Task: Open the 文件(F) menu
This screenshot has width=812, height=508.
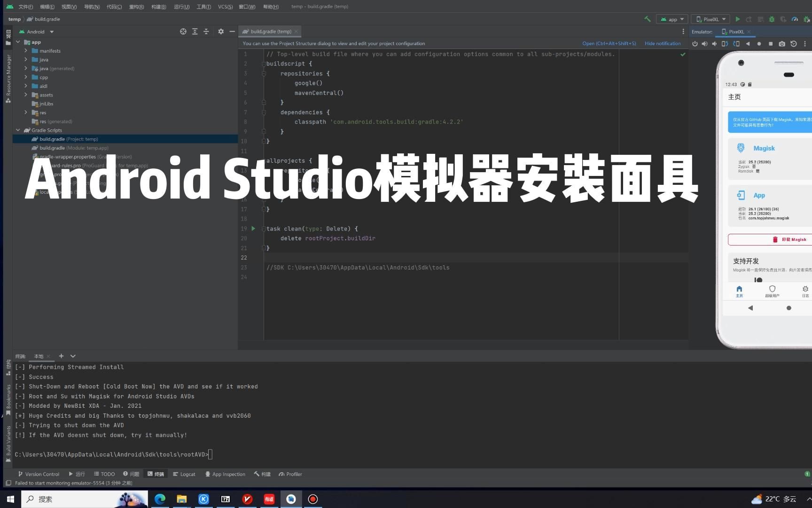Action: click(26, 7)
